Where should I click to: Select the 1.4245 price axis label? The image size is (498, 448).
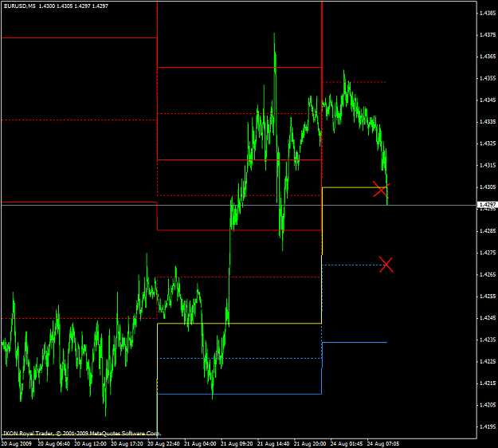point(488,318)
